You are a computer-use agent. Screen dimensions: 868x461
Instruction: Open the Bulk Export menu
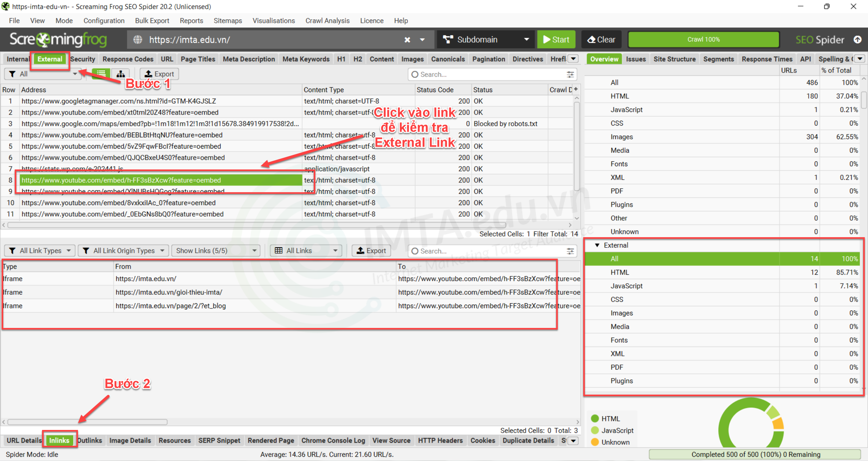point(152,21)
